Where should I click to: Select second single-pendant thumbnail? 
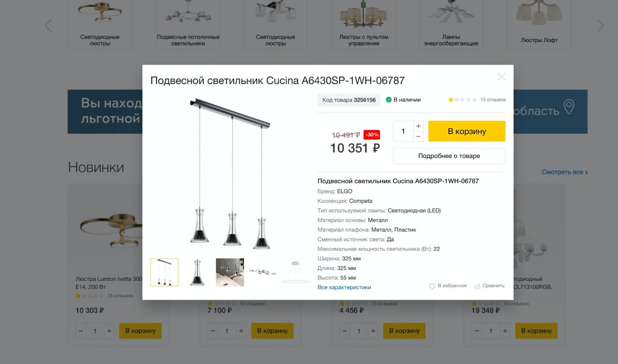197,272
